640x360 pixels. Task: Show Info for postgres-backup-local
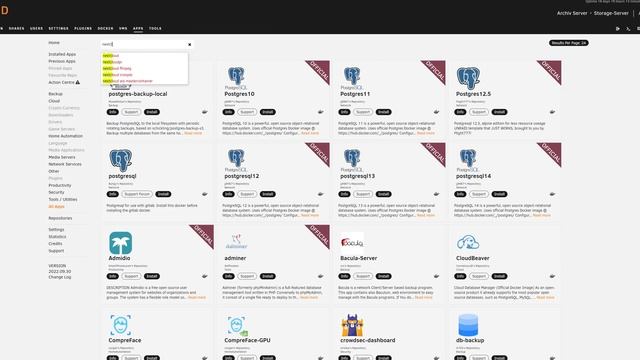coord(113,112)
